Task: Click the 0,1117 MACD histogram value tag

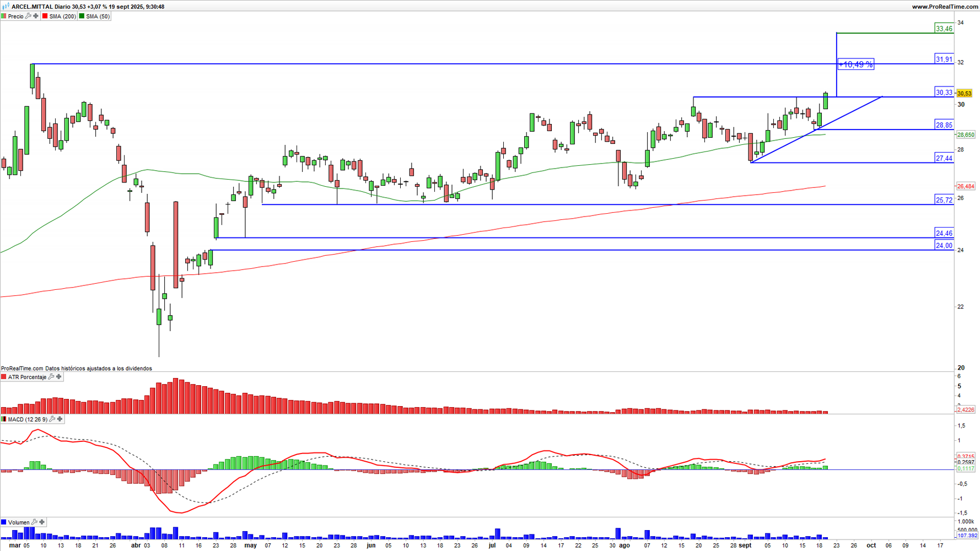Action: point(966,468)
